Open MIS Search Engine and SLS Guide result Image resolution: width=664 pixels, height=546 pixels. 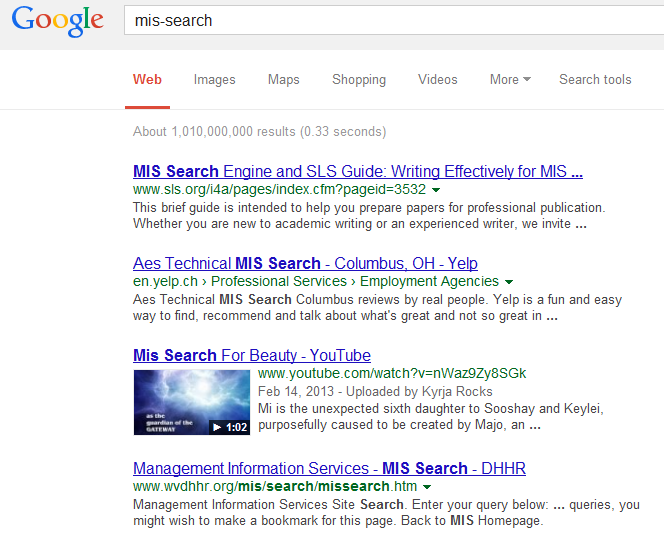tap(358, 172)
